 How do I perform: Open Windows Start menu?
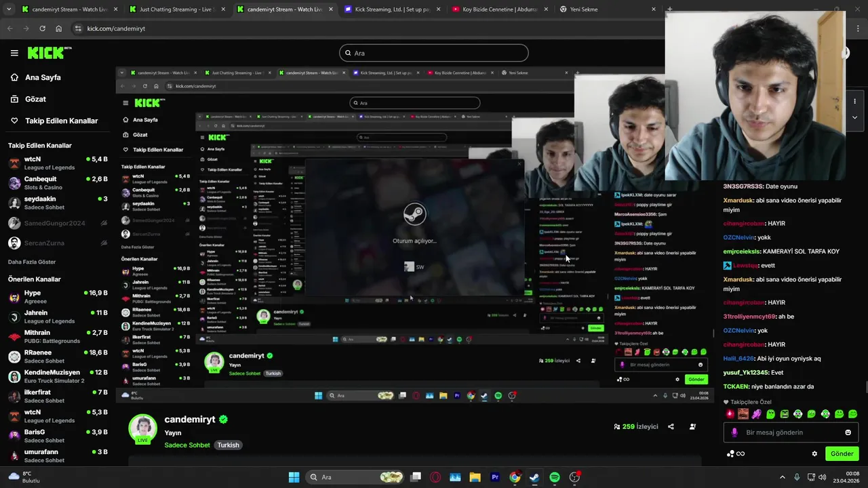click(294, 477)
